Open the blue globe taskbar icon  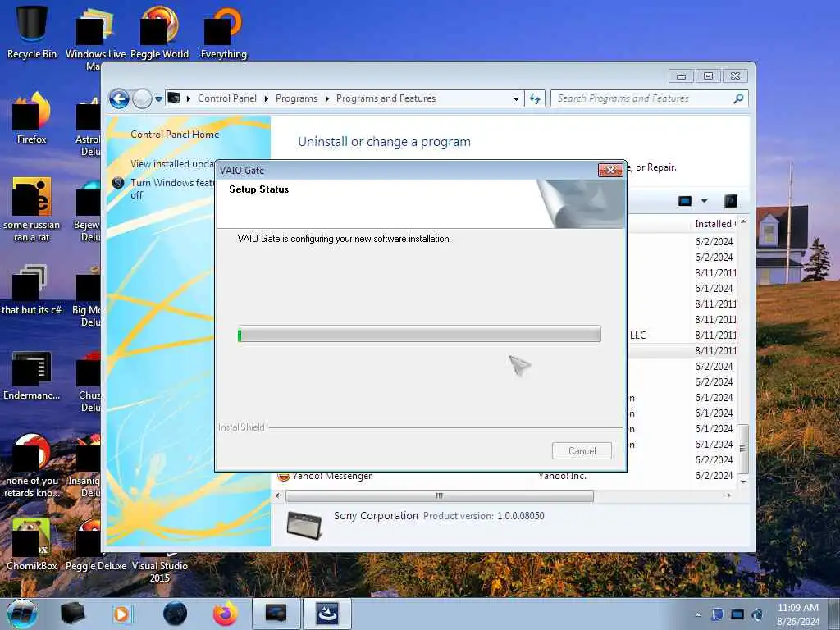pyautogui.click(x=176, y=614)
